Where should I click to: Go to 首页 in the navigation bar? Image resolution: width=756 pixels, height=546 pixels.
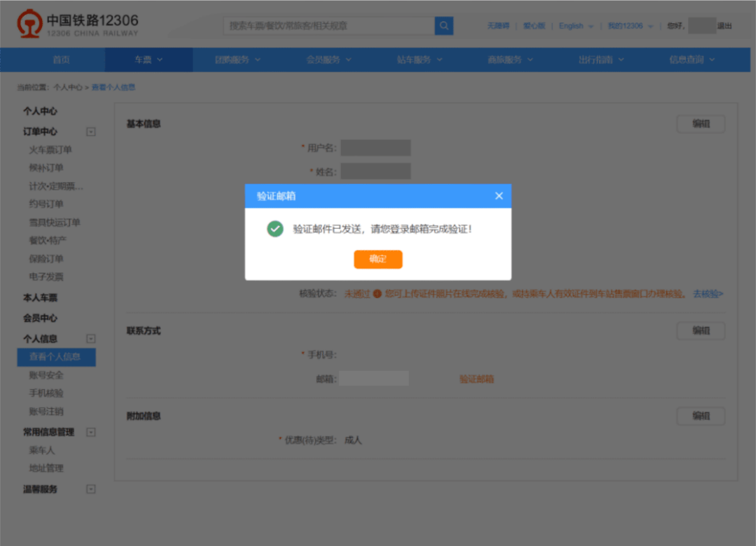[x=61, y=60]
